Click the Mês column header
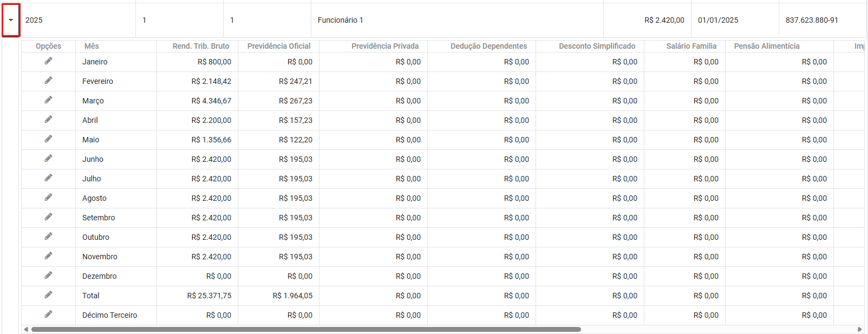This screenshot has height=334, width=868. pos(92,46)
